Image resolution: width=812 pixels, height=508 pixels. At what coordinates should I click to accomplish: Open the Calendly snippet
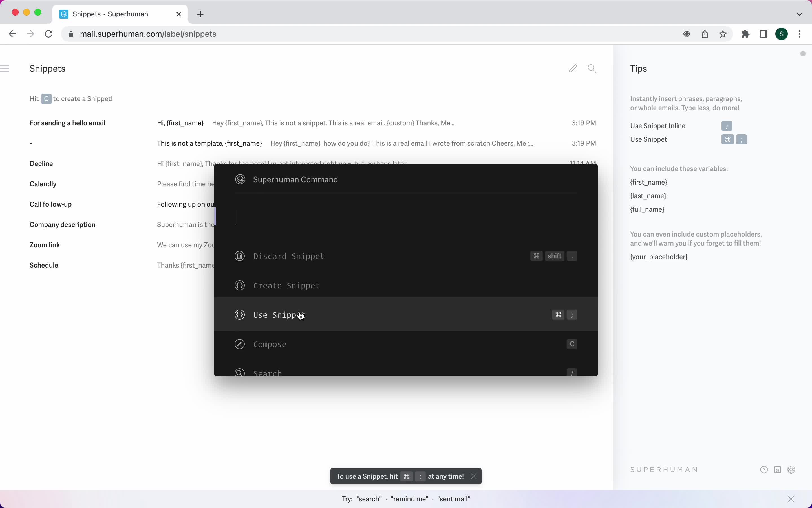(x=122, y=184)
